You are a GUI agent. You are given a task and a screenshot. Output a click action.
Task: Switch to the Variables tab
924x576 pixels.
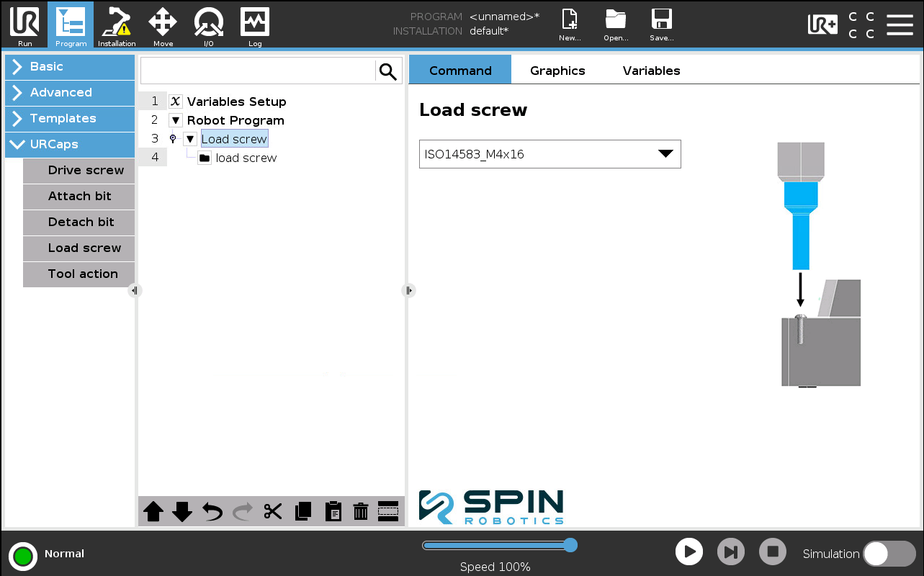click(x=651, y=71)
